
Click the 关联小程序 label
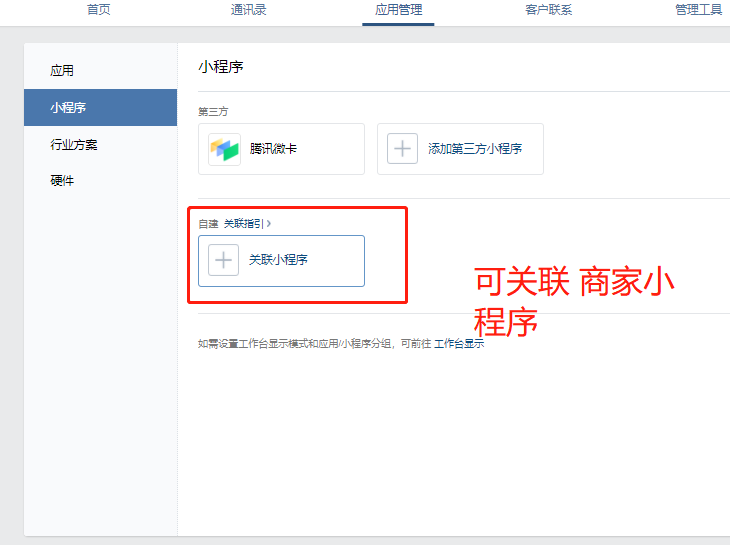point(278,260)
